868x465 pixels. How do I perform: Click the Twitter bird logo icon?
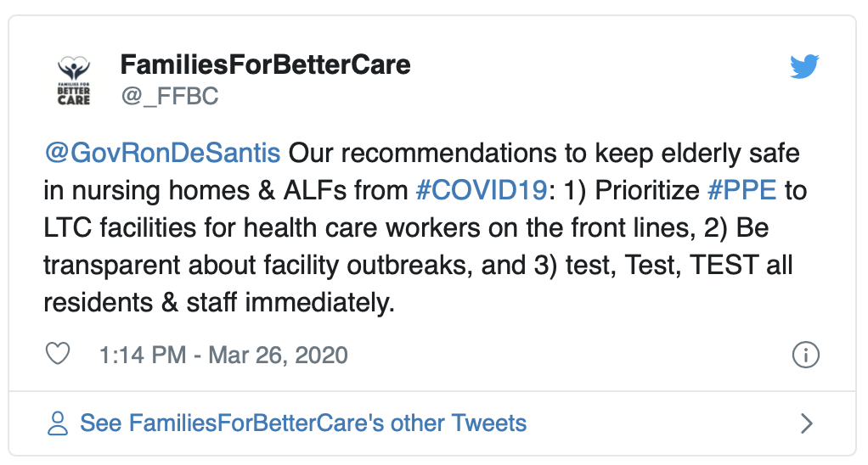click(x=804, y=66)
